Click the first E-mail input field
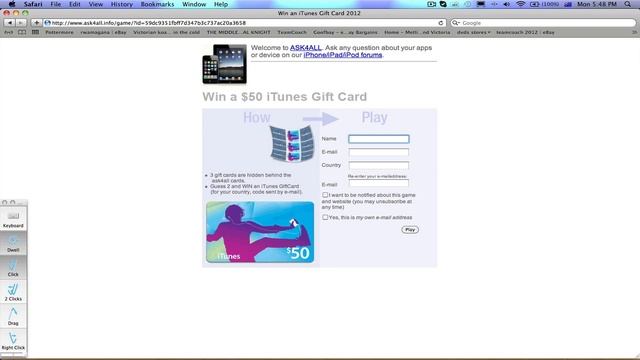Screen dimensions: 640x360 (379, 152)
